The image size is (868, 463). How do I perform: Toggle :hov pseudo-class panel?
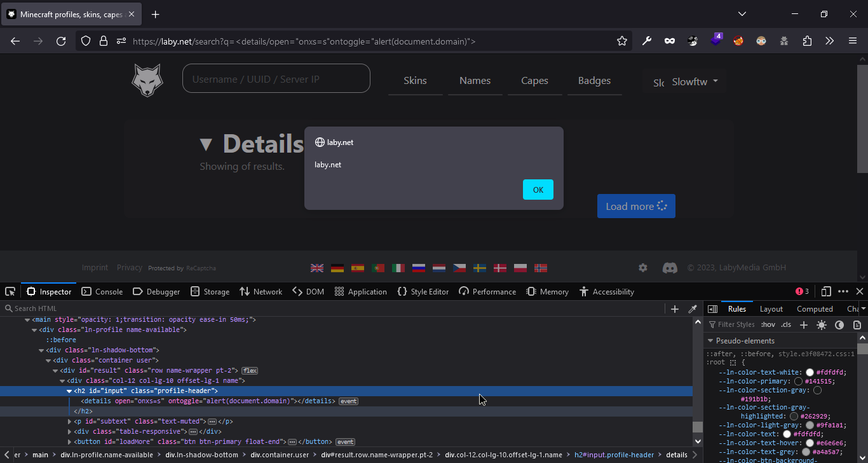click(768, 324)
